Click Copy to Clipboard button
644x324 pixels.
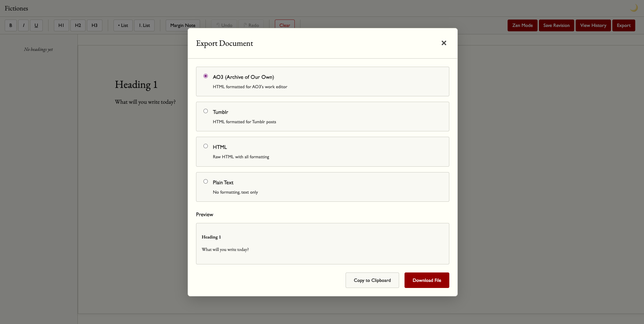(372, 280)
